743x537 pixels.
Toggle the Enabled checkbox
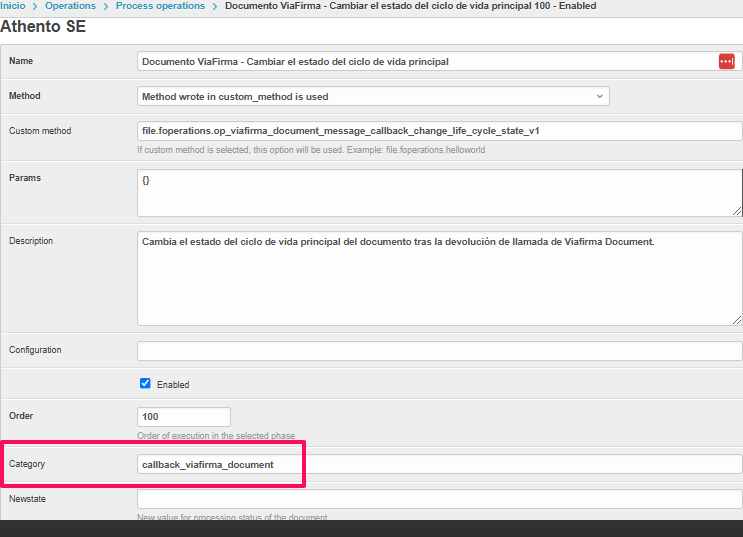point(145,383)
